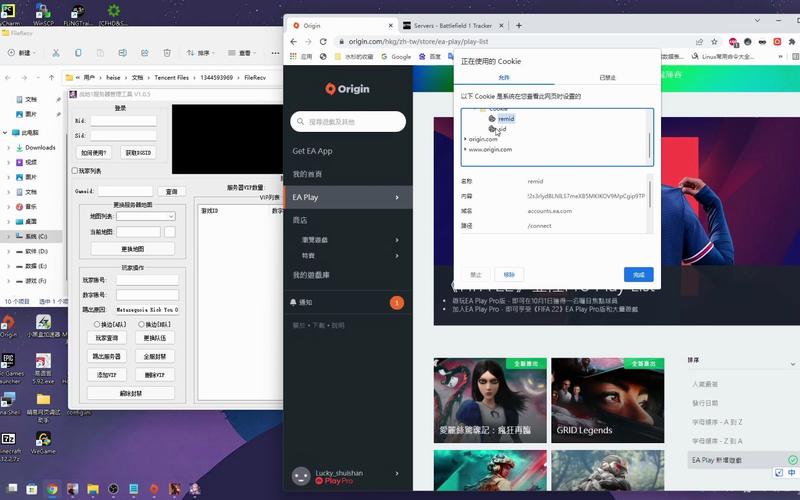This screenshot has height=500, width=800.
Task: Open the 排序 sort dropdown in File Explorer
Action: [199, 53]
